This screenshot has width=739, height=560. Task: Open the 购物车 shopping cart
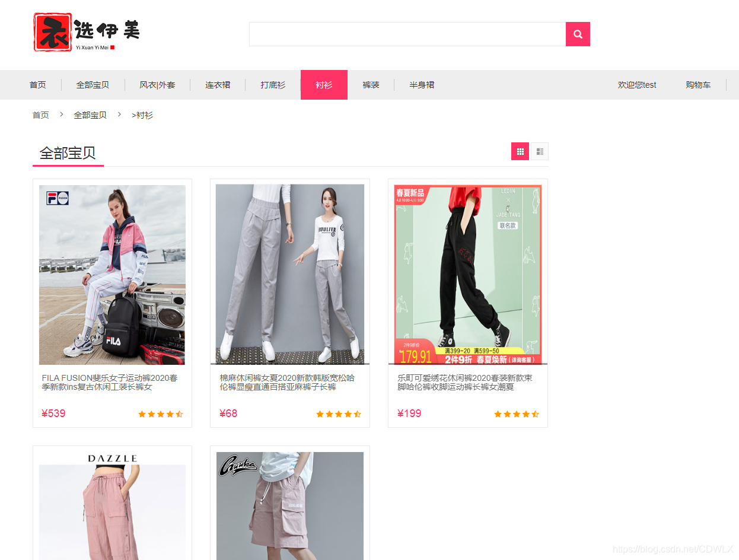pyautogui.click(x=698, y=85)
